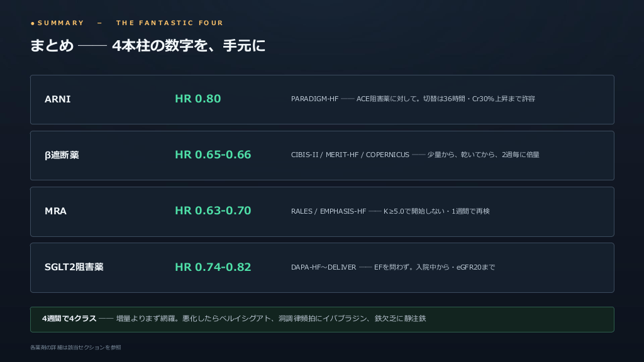Click the 4本柱の数字を、手元に heading portion

[x=189, y=45]
